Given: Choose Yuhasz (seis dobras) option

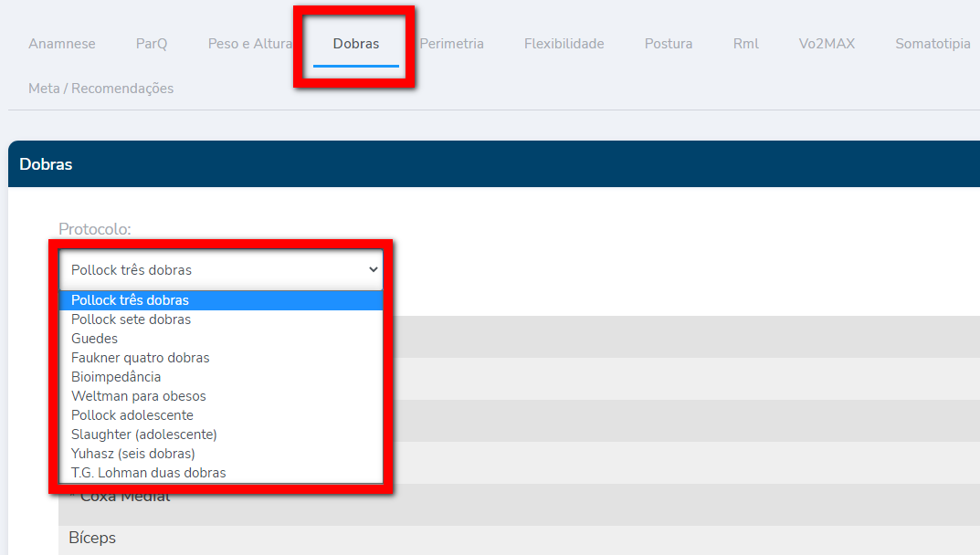Looking at the screenshot, I should click(x=133, y=454).
